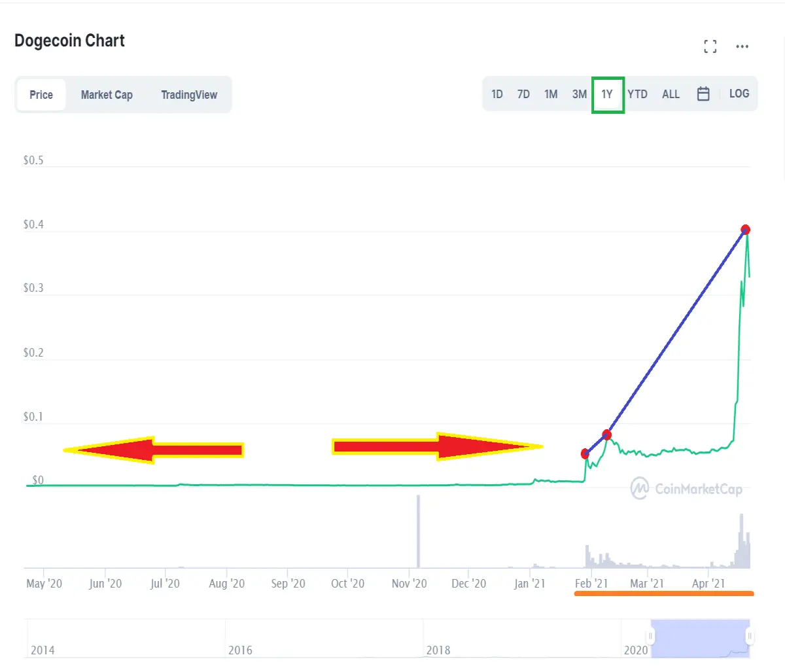785x672 pixels.
Task: Click the Jan '21 axis label
Action: [529, 584]
